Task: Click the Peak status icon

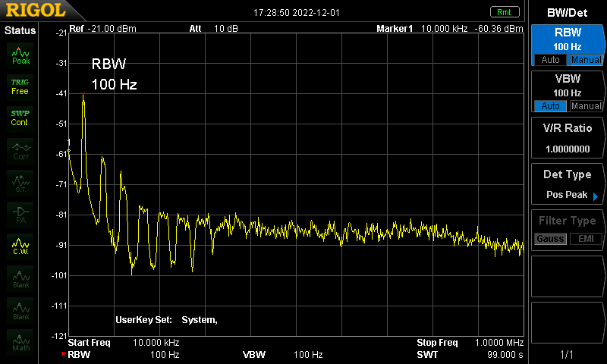Action: pyautogui.click(x=20, y=55)
